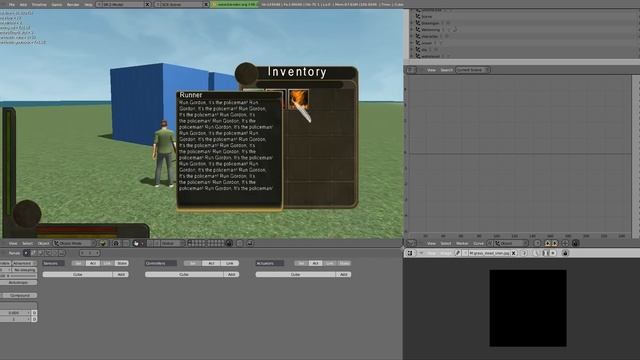Click the round orb on Inventory title bar
Viewport: 640px width, 360px height.
point(246,74)
